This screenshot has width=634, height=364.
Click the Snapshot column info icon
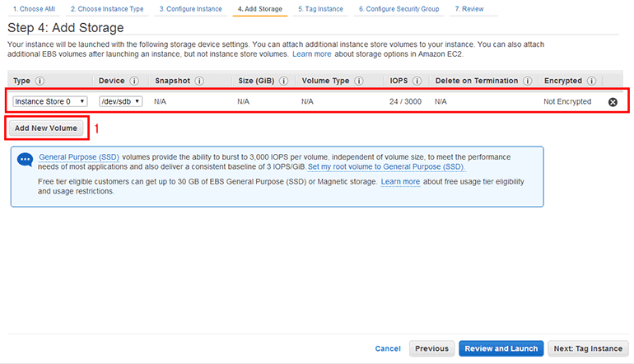point(199,81)
